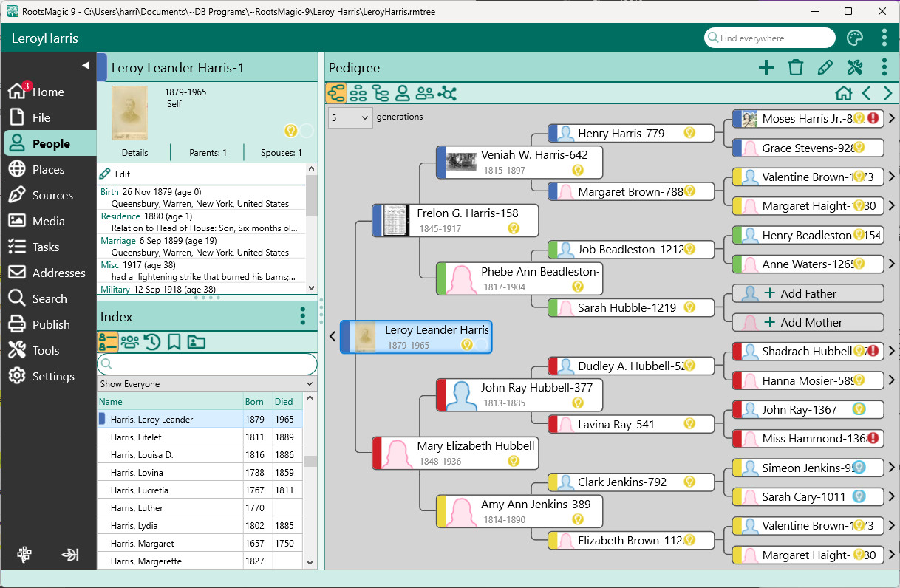Viewport: 900px width, 588px height.
Task: Switch to the Family view icon
Action: [358, 93]
